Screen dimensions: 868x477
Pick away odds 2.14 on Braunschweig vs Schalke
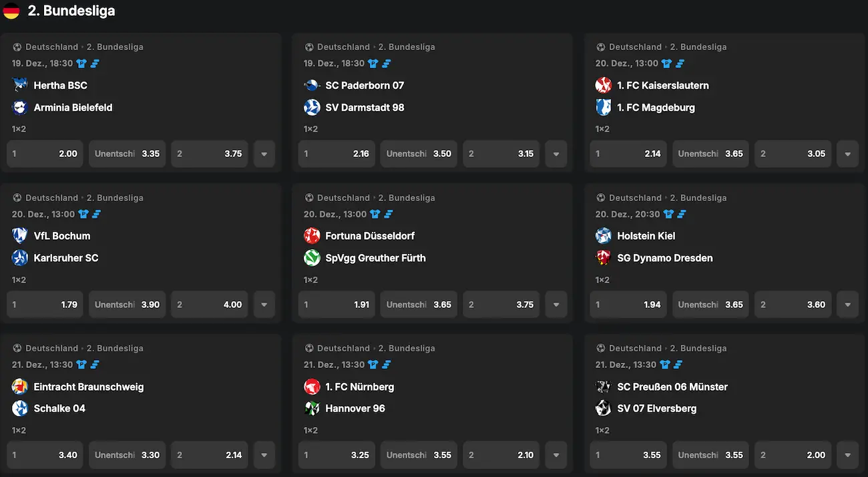209,455
